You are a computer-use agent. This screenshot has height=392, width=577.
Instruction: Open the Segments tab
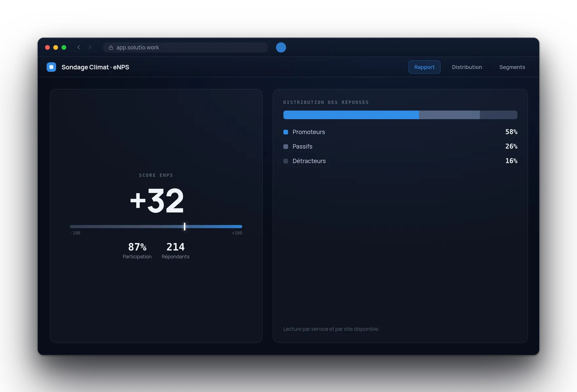click(x=512, y=67)
